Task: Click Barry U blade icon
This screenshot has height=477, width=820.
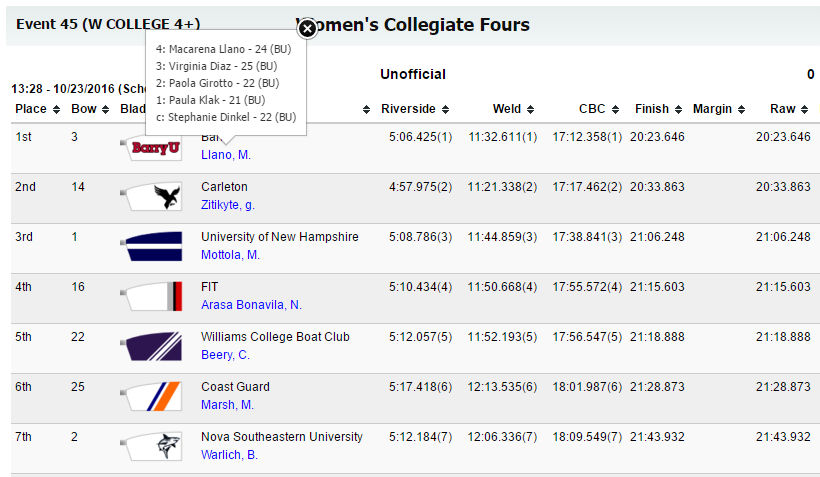Action: (151, 149)
